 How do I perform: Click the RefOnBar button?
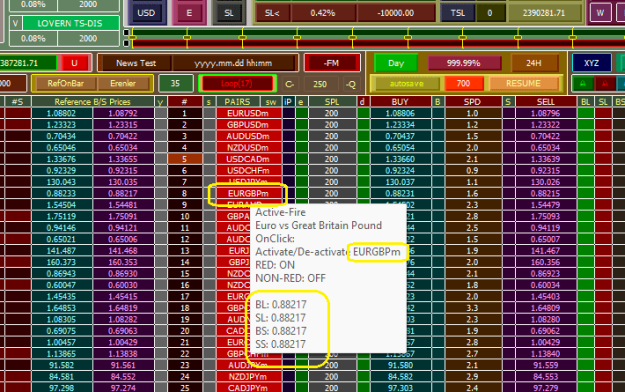click(66, 83)
